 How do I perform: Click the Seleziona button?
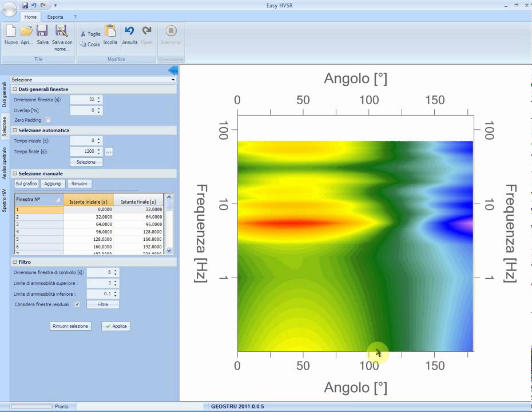pyautogui.click(x=86, y=162)
